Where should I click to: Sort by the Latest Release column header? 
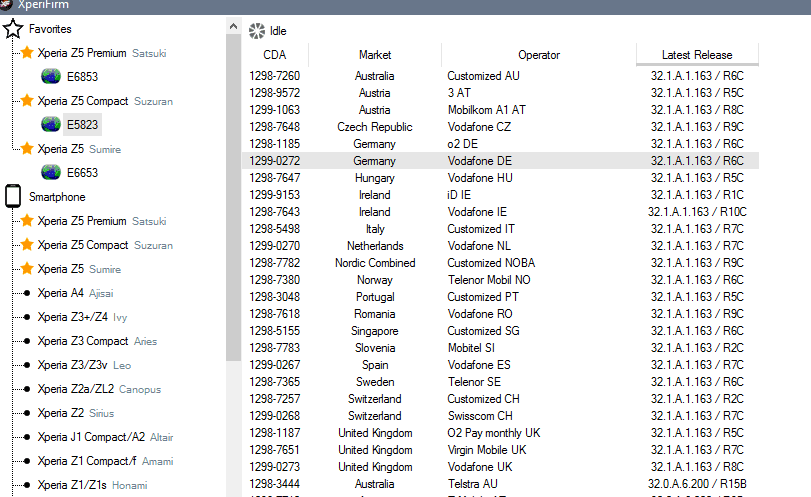coord(697,55)
